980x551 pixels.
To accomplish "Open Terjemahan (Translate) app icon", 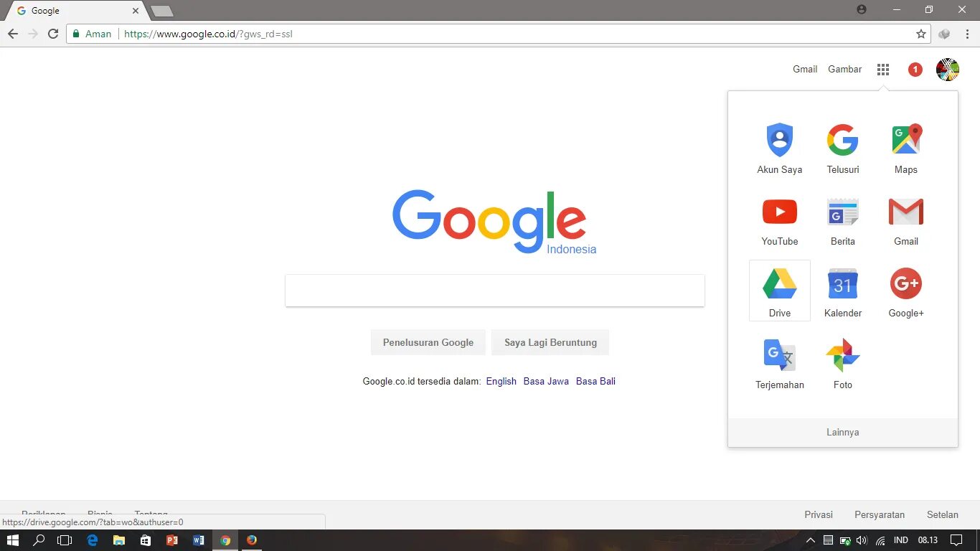I will pos(780,355).
